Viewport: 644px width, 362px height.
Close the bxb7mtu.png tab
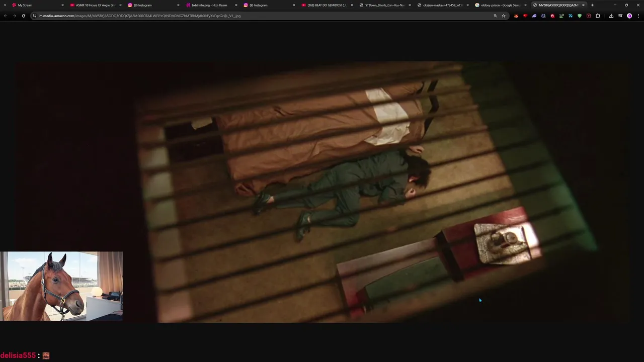(x=236, y=5)
